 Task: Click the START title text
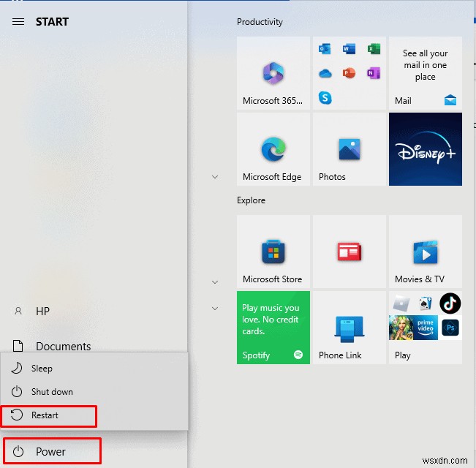tap(52, 22)
